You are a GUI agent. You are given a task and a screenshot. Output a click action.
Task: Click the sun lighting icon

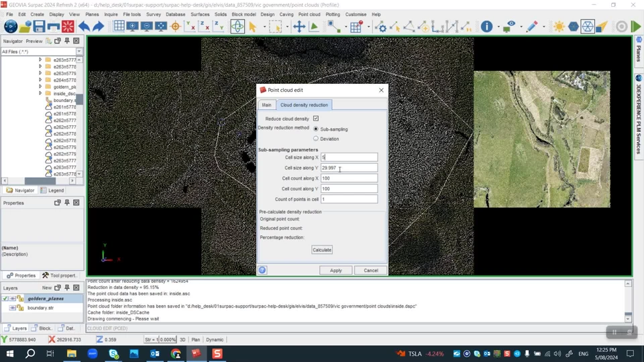tap(559, 27)
